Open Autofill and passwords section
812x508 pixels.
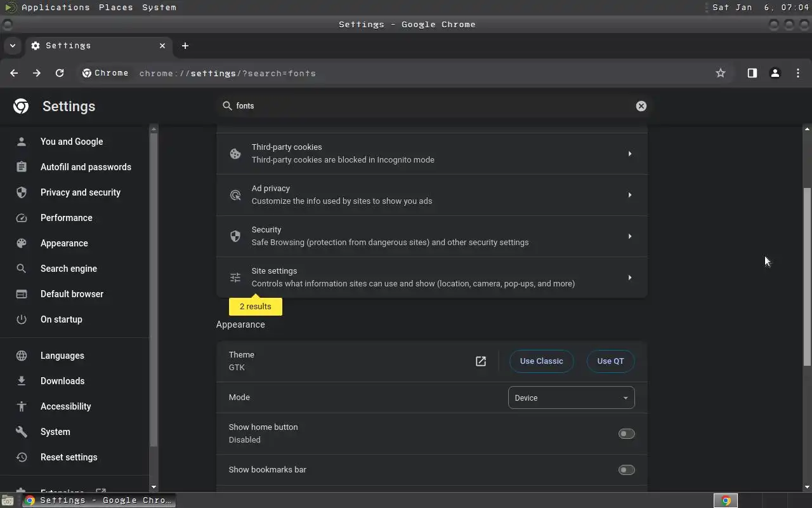pyautogui.click(x=86, y=167)
